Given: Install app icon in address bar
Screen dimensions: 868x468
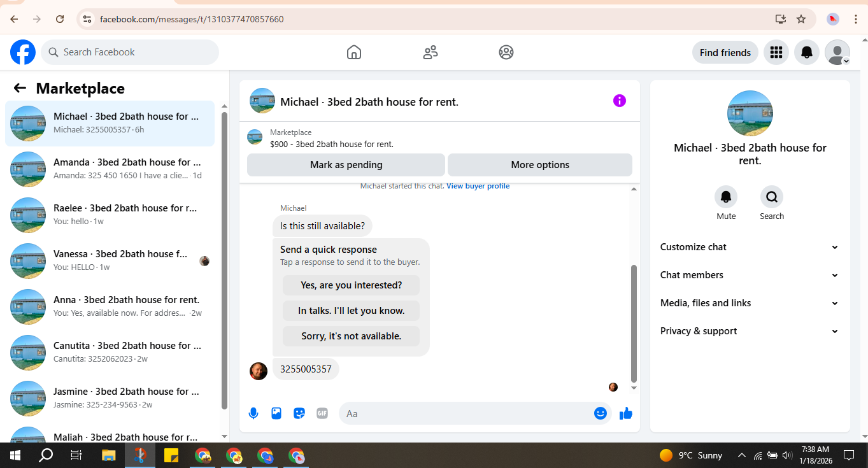Looking at the screenshot, I should (x=781, y=19).
